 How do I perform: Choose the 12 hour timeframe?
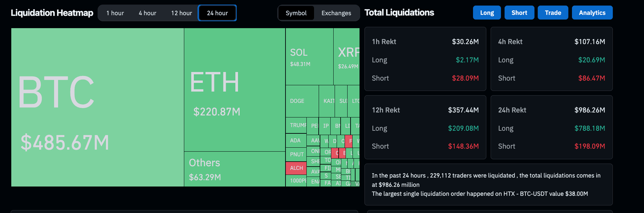tap(182, 13)
